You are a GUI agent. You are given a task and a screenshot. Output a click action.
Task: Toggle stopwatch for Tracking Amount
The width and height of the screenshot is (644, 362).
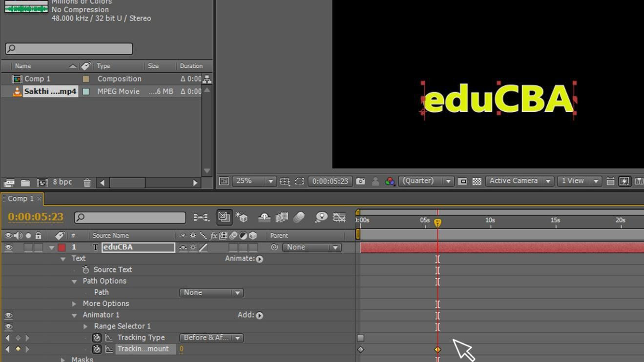click(x=97, y=349)
